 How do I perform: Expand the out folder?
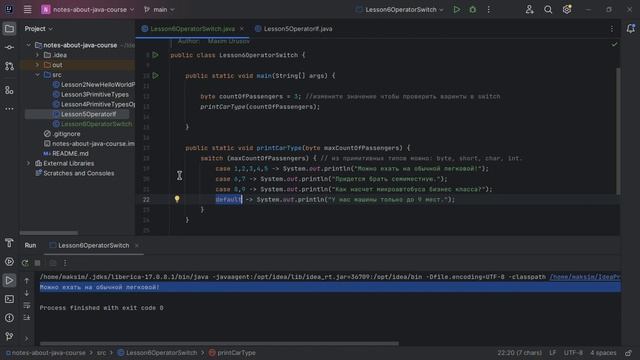tap(38, 65)
